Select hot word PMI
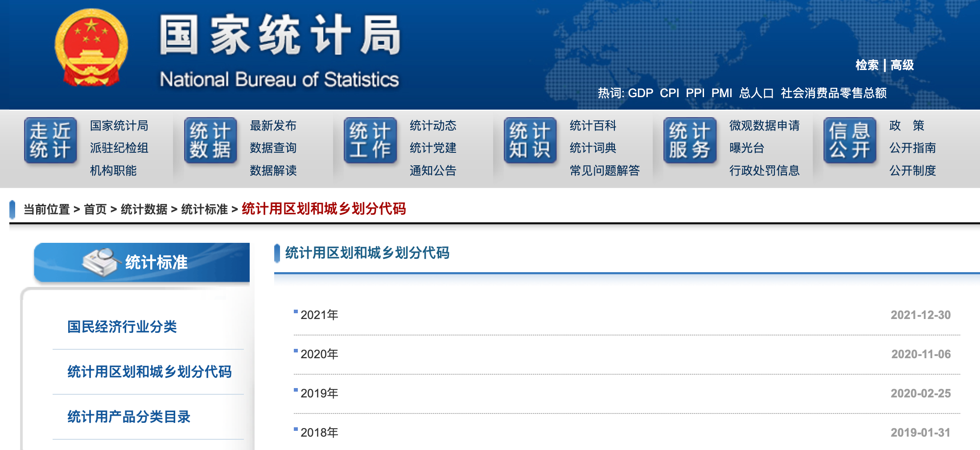Screen dimensions: 980x450 pyautogui.click(x=721, y=93)
